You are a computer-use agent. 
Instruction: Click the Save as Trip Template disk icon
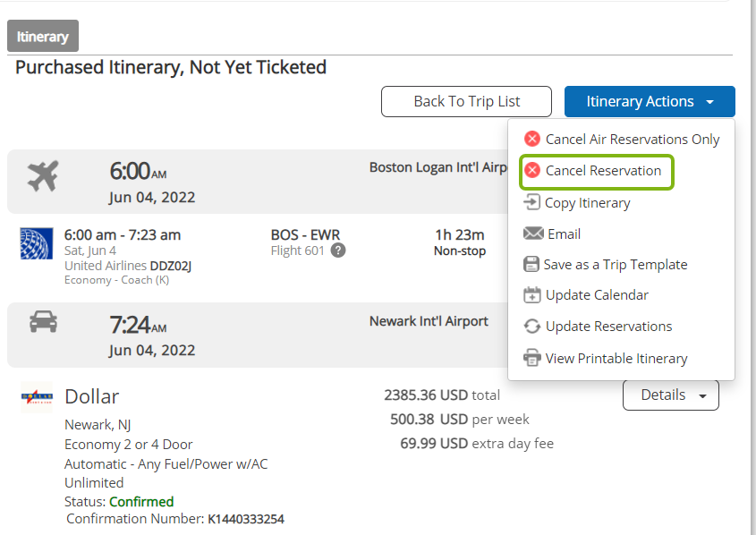tap(531, 264)
